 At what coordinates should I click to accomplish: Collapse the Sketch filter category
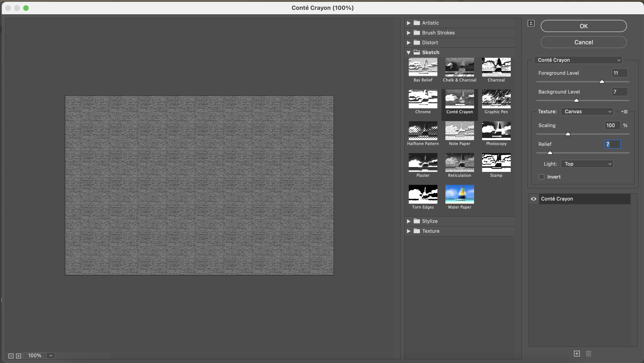click(409, 52)
